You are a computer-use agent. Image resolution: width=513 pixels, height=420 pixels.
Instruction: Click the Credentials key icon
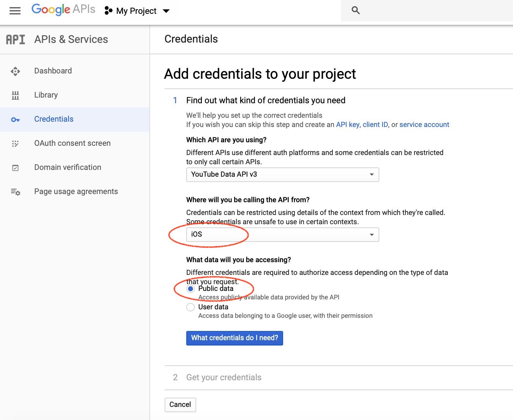coord(15,120)
